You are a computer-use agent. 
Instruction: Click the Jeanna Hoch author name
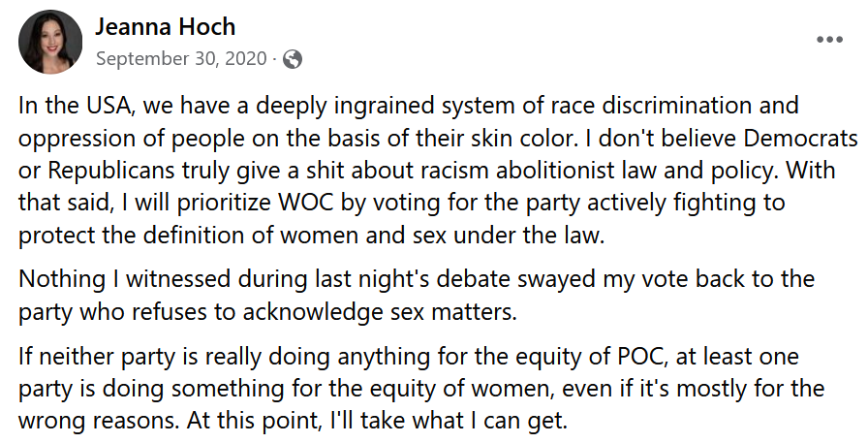(x=165, y=26)
